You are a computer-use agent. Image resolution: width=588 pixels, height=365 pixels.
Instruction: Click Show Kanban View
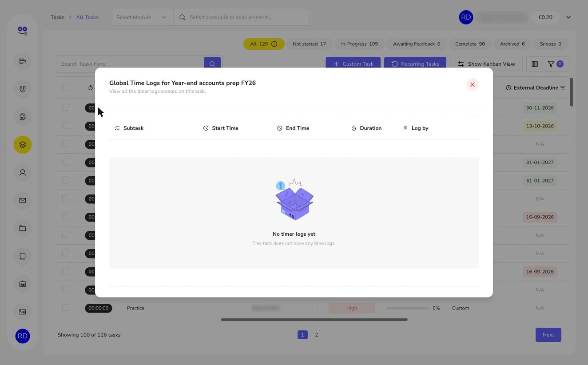point(486,64)
